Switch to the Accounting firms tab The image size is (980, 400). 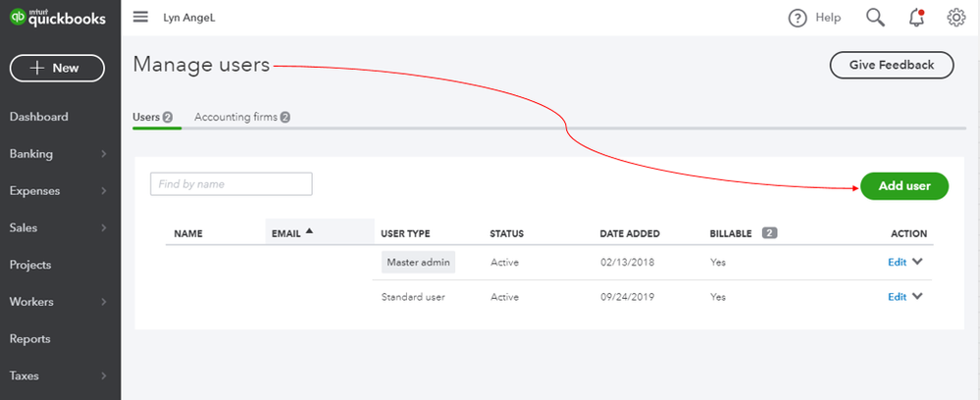coord(242,117)
